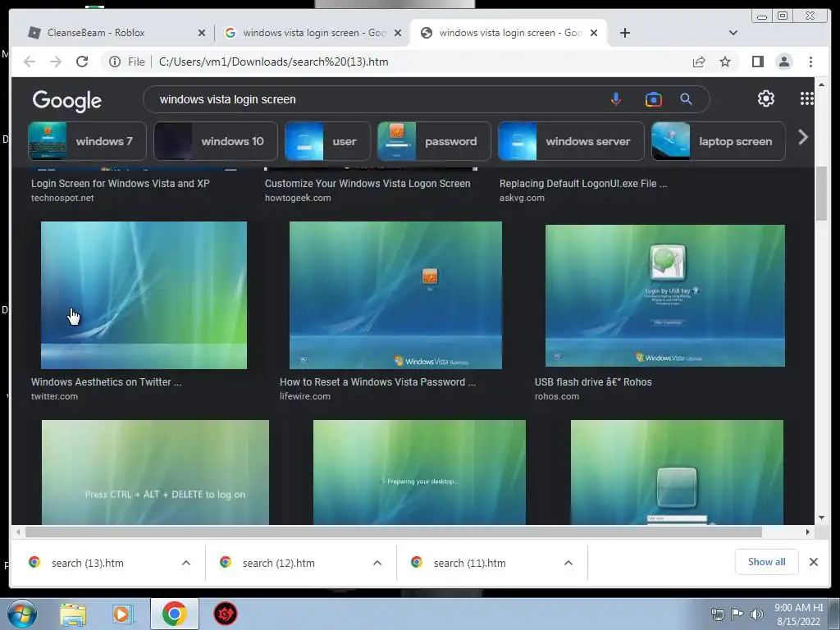Click the Chrome taskbar icon
The height and width of the screenshot is (630, 840).
click(174, 614)
